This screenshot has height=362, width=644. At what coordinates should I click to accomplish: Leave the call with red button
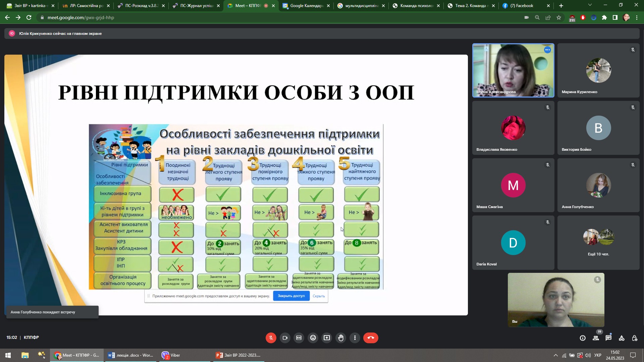tap(371, 338)
